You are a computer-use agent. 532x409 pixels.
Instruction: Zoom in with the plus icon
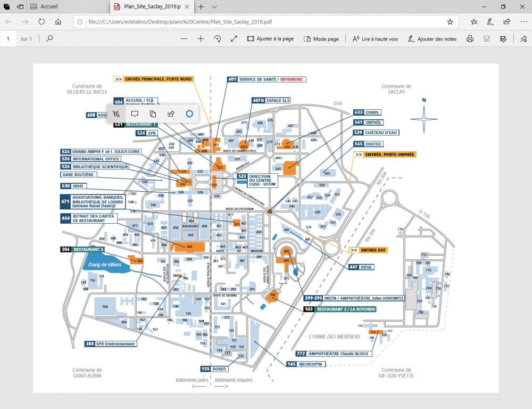click(201, 39)
